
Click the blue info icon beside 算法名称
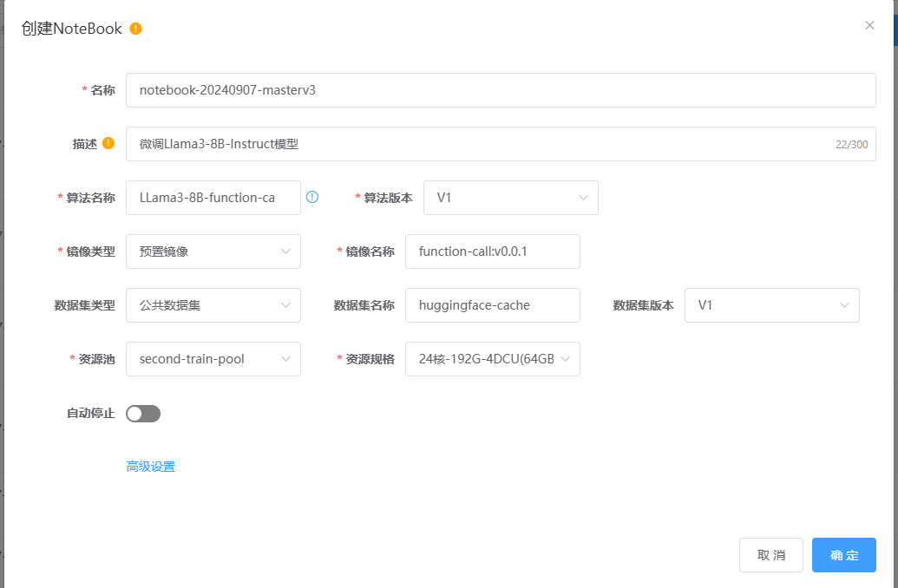coord(312,197)
